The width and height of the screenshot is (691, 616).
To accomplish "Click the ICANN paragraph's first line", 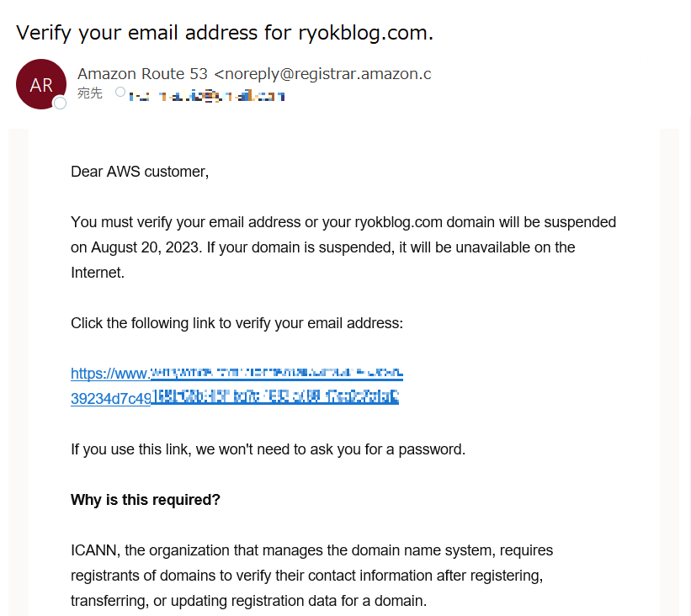I will [x=311, y=550].
